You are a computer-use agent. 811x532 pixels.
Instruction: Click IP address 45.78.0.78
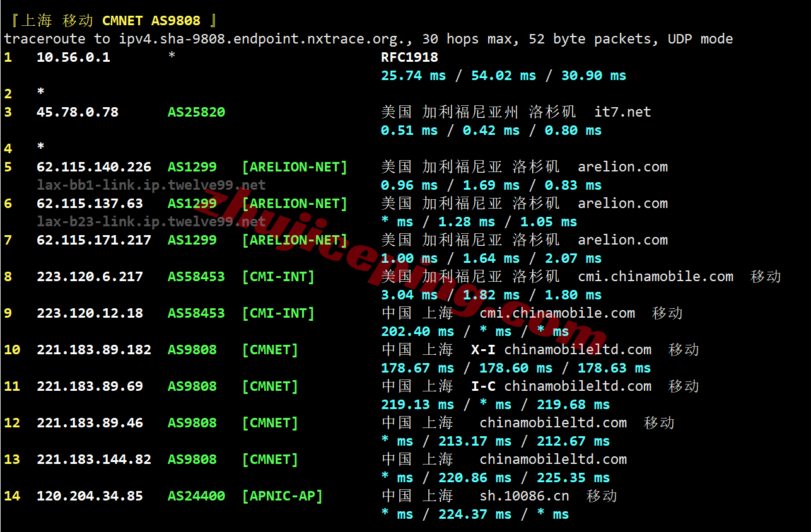(78, 112)
